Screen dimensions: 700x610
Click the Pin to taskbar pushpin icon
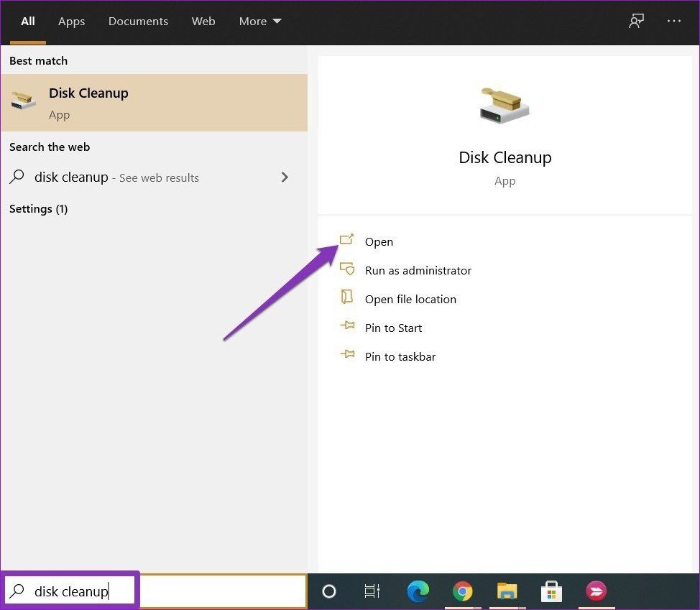347,356
